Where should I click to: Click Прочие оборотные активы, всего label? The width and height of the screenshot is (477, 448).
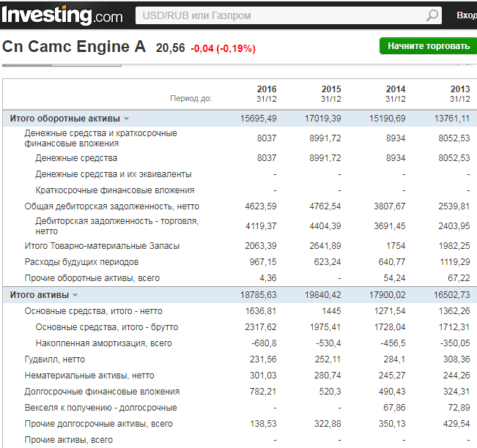click(92, 277)
